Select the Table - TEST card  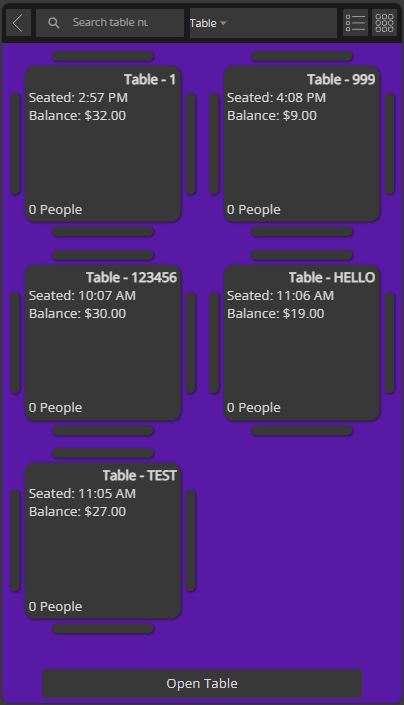[103, 541]
